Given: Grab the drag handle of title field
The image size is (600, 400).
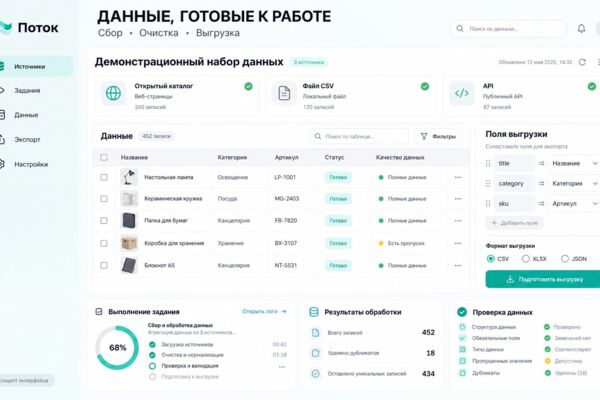Looking at the screenshot, I should [x=488, y=163].
